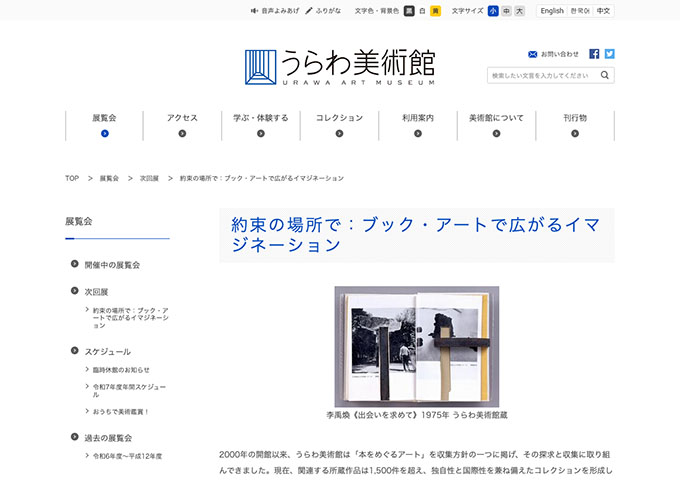The width and height of the screenshot is (680, 480).
Task: Click the arrow icon under 利用案内
Action: 418,134
